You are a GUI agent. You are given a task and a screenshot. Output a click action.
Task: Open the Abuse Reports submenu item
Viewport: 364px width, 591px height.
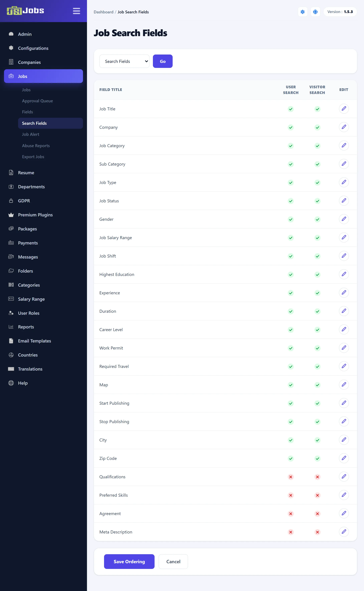coord(36,146)
